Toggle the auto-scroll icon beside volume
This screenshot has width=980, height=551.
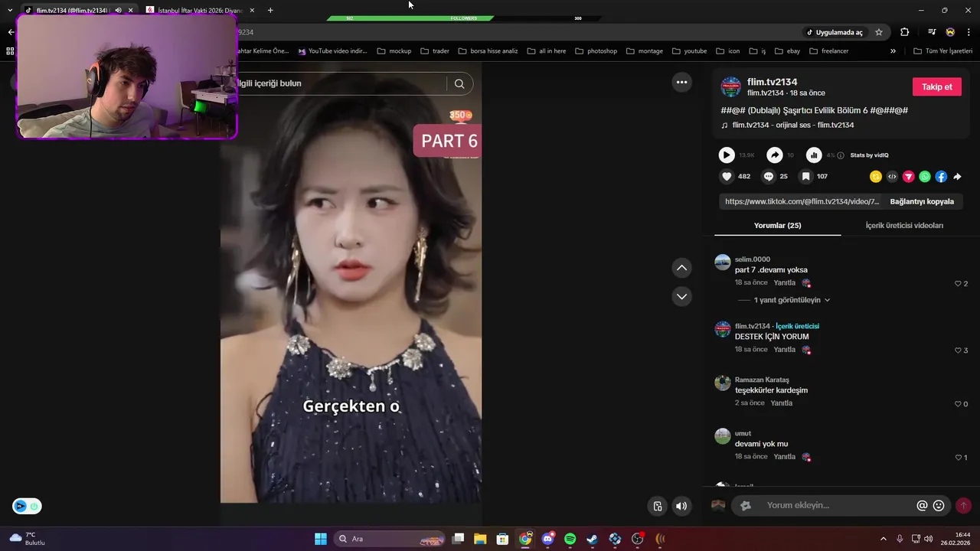coord(657,506)
